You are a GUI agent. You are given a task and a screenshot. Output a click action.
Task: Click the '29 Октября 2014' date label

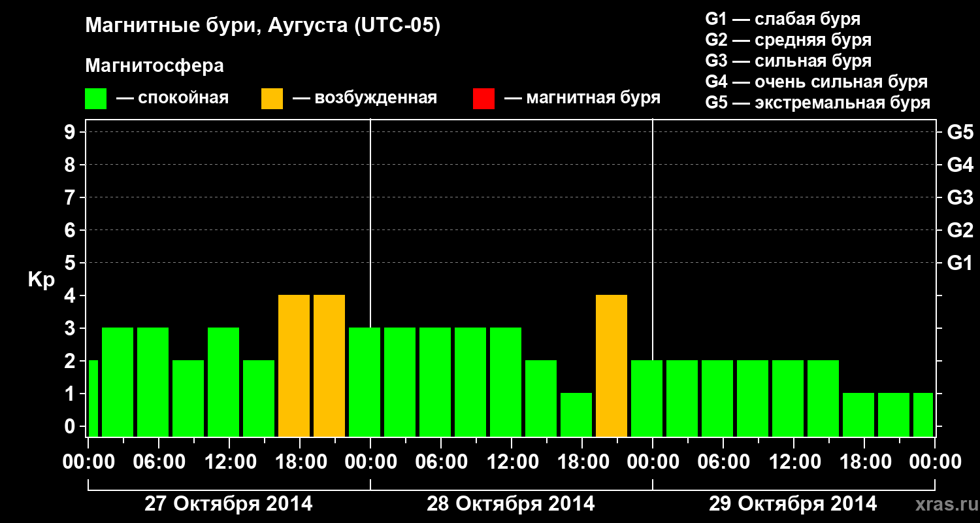(793, 504)
